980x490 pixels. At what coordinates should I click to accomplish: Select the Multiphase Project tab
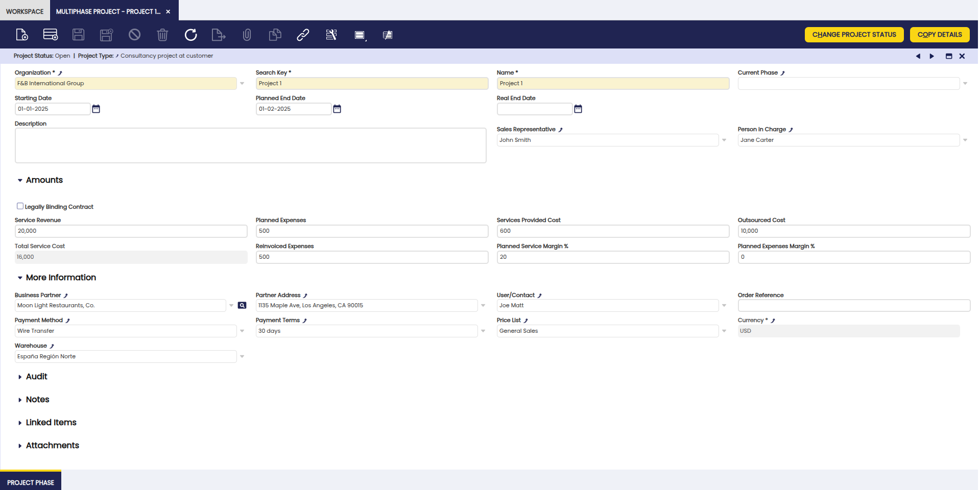coord(108,11)
